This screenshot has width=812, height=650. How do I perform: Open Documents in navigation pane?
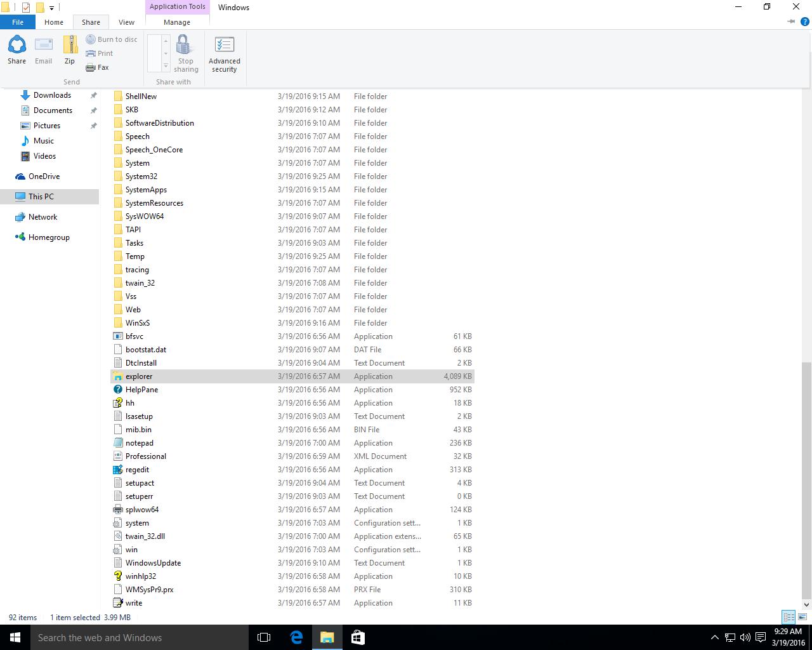(x=53, y=110)
